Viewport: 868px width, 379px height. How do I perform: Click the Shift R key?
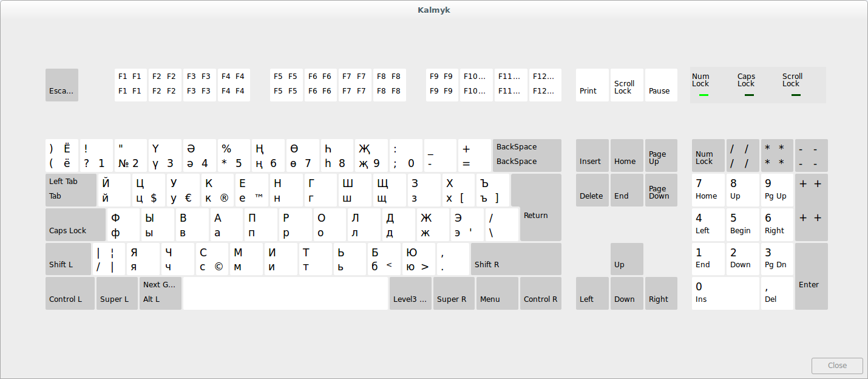(x=516, y=259)
